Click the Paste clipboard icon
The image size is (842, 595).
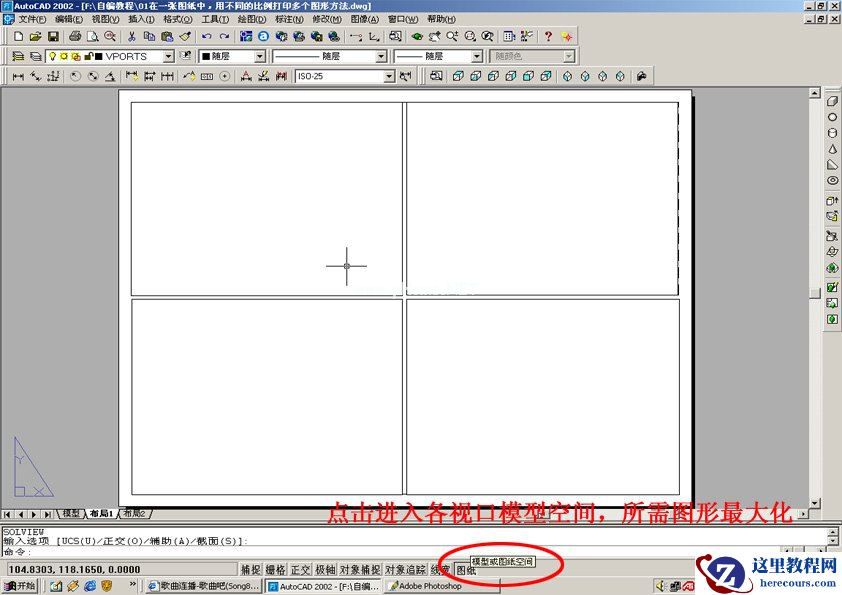pos(167,37)
